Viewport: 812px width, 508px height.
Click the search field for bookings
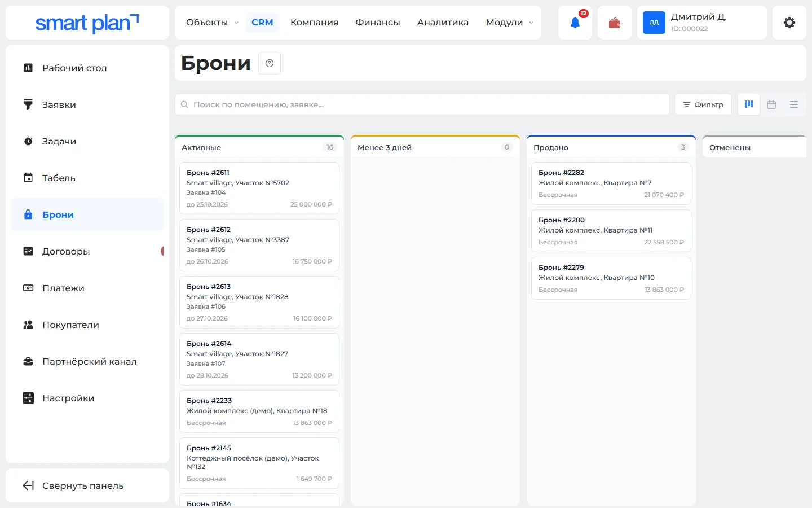[x=422, y=104]
